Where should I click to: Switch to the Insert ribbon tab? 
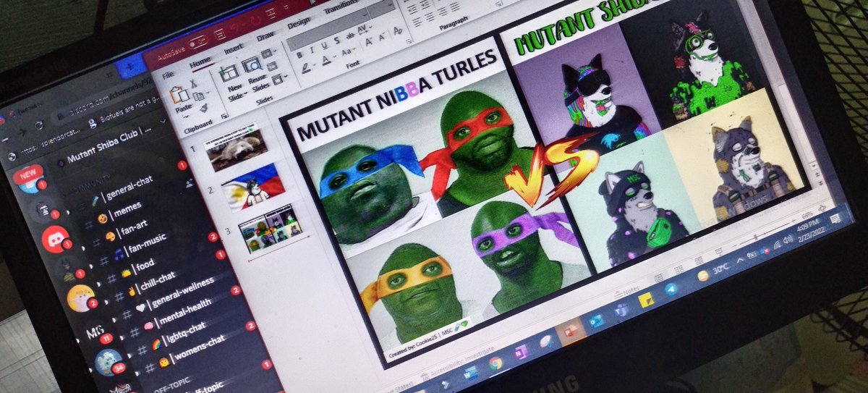click(x=234, y=49)
